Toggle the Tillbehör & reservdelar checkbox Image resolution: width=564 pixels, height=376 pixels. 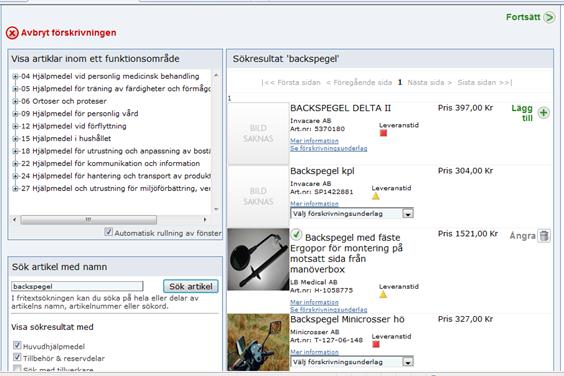(x=17, y=357)
